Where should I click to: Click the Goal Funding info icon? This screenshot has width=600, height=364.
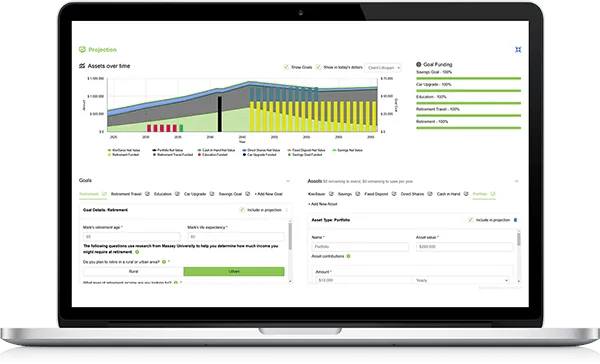point(419,64)
